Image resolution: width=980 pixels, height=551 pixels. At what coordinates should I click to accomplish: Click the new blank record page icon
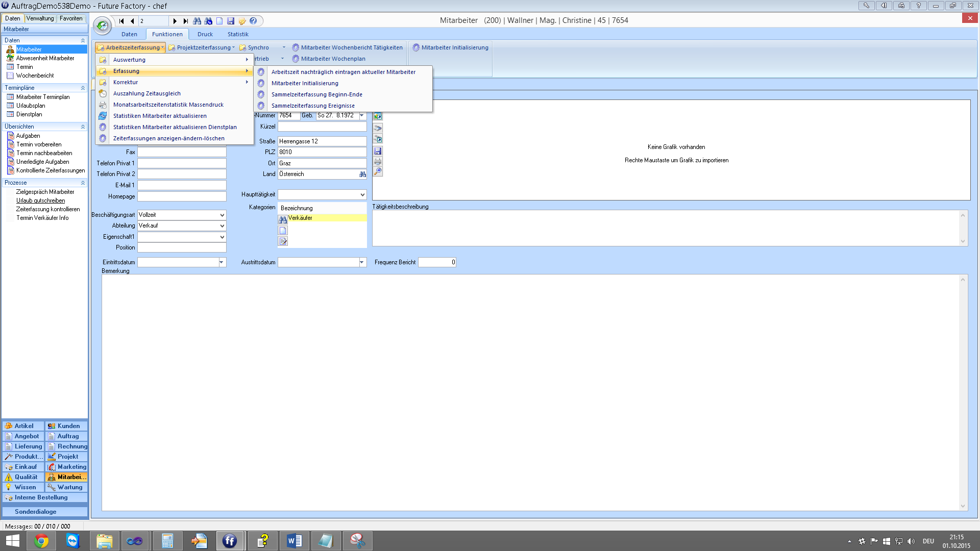(x=219, y=21)
